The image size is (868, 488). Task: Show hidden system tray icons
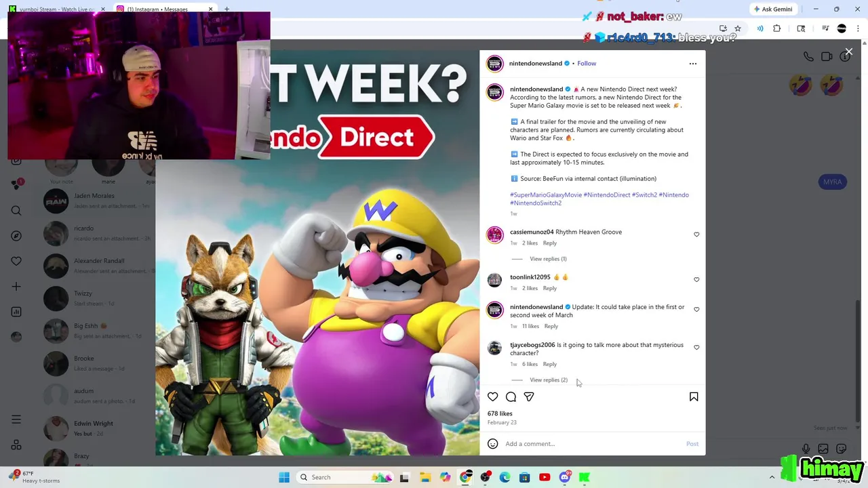(772, 477)
